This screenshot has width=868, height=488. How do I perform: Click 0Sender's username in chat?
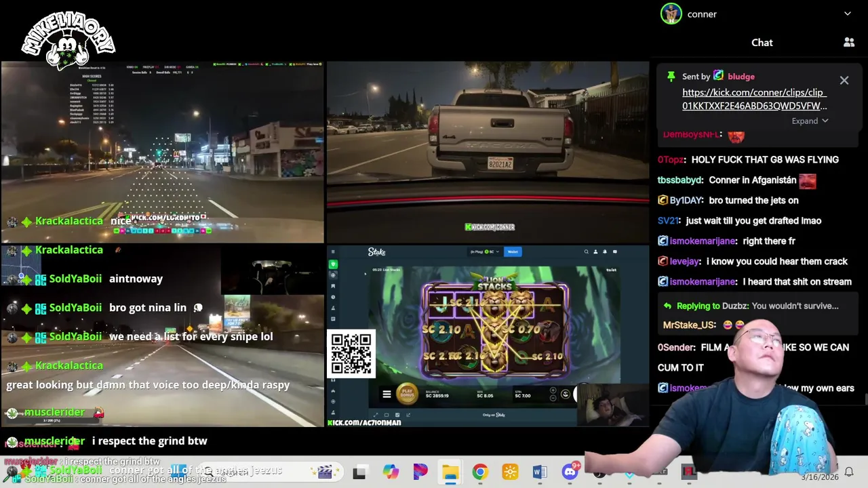pos(676,347)
